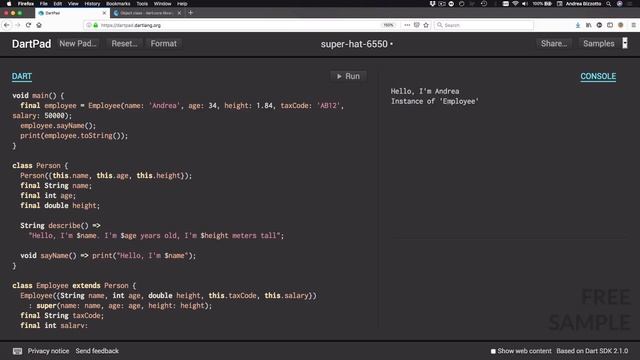Close the Object class browser tab
640x360 pixels.
pos(179,13)
